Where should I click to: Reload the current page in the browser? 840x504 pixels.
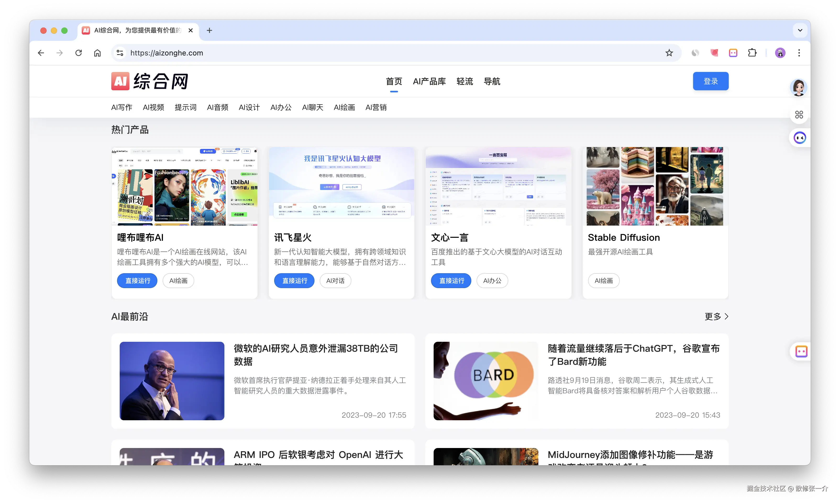[x=79, y=53]
